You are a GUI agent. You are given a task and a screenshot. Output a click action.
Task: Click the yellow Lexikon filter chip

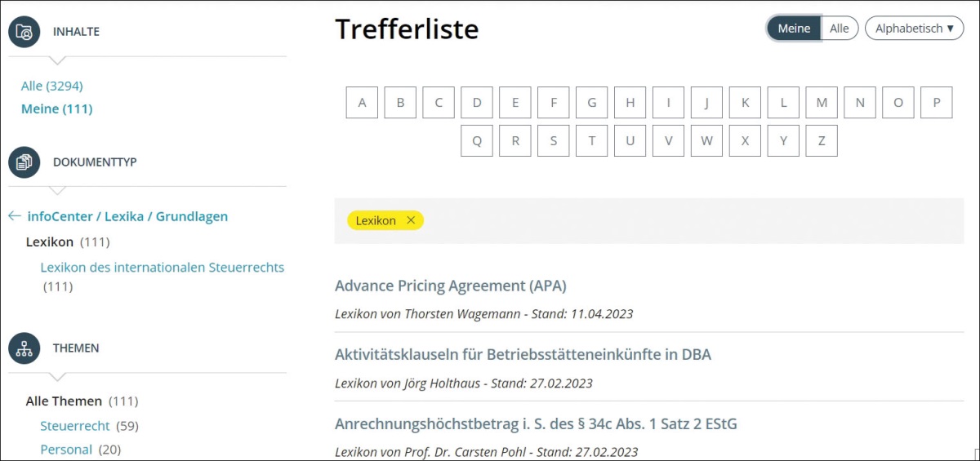coord(376,220)
